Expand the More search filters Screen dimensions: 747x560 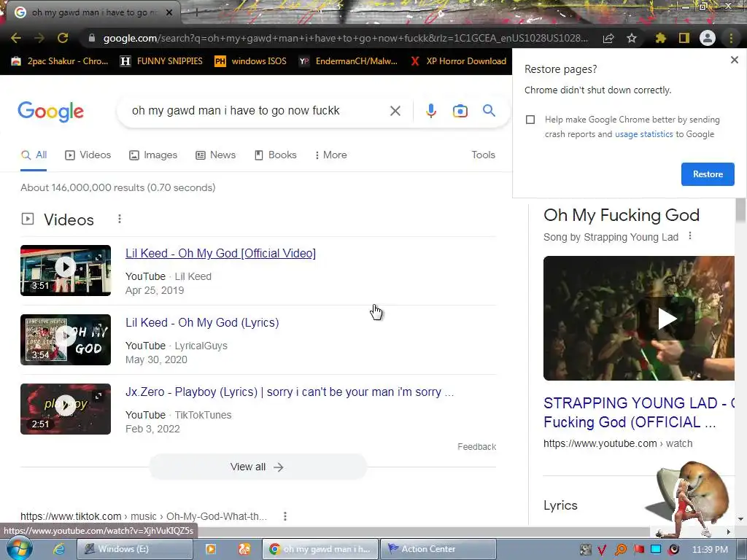click(x=330, y=155)
